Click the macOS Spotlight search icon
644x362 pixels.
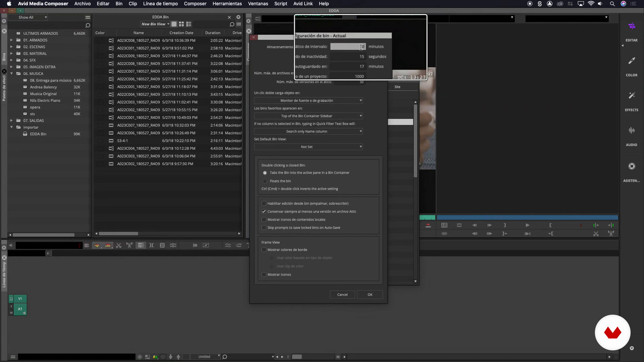coord(612,4)
